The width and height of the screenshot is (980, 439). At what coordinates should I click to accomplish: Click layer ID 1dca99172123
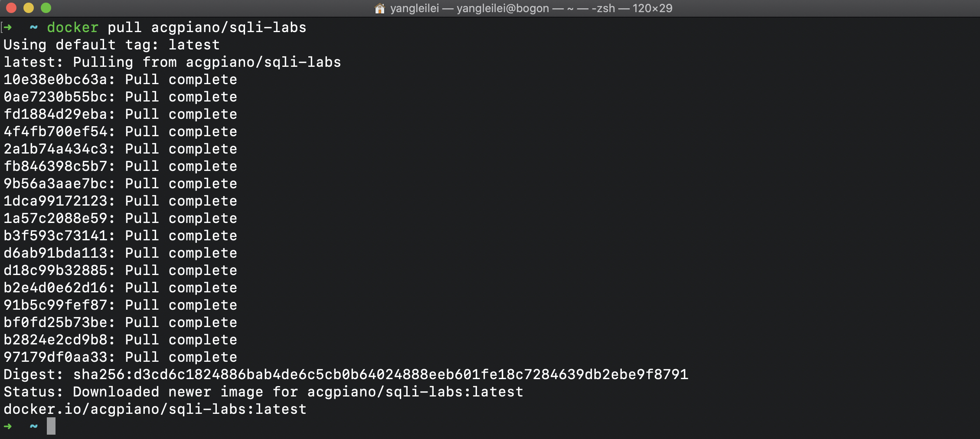pos(56,201)
